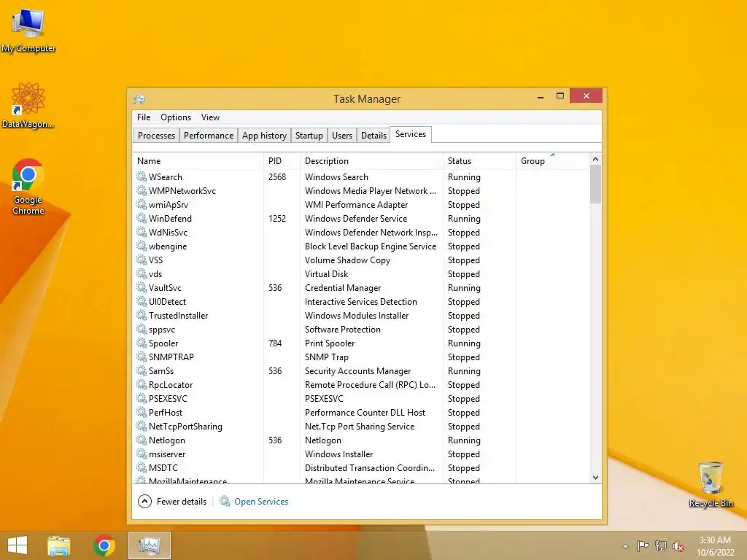Click the gear icon beside WSearch
Screen dimensions: 747x560
pos(142,176)
